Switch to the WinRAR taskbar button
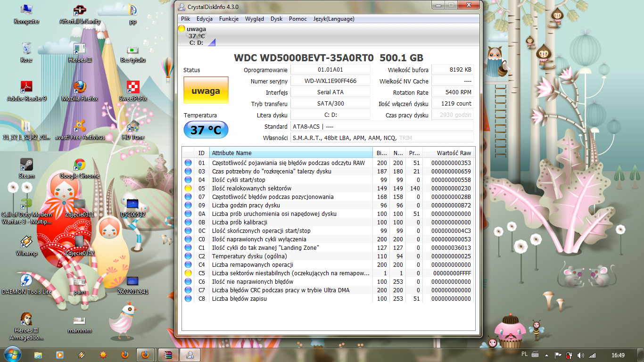Image resolution: width=644 pixels, height=362 pixels. pyautogui.click(x=168, y=354)
